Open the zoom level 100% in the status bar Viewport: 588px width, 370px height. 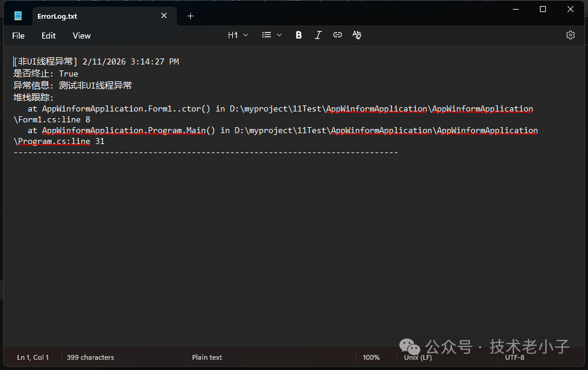click(371, 357)
